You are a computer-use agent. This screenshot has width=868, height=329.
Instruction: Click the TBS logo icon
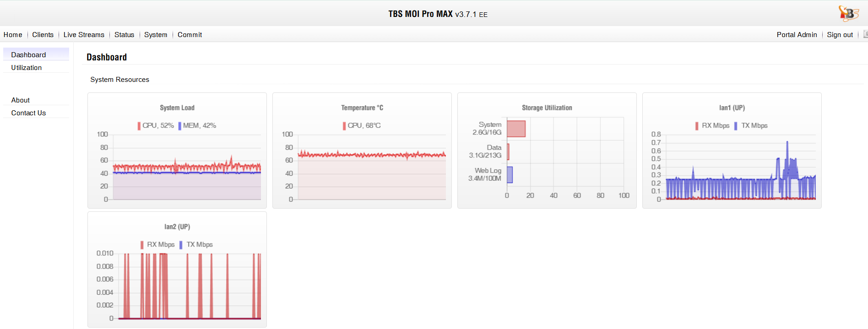[848, 13]
